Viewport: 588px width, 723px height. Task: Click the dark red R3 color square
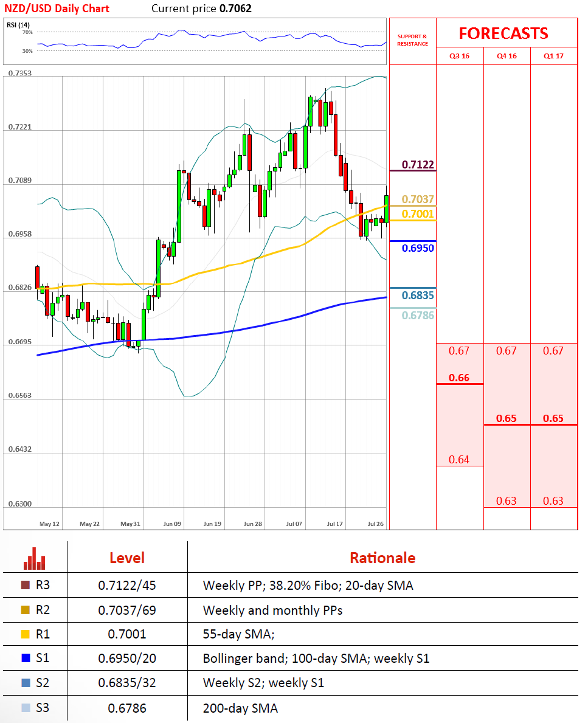pyautogui.click(x=25, y=586)
